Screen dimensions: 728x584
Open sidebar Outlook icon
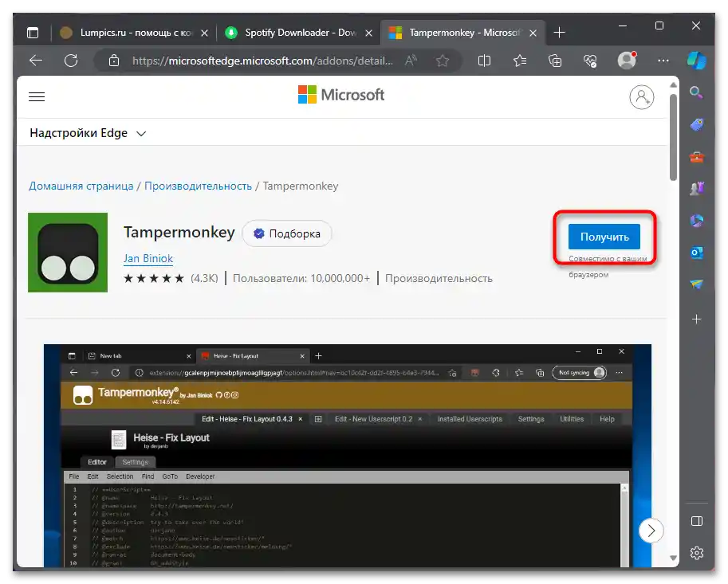696,253
